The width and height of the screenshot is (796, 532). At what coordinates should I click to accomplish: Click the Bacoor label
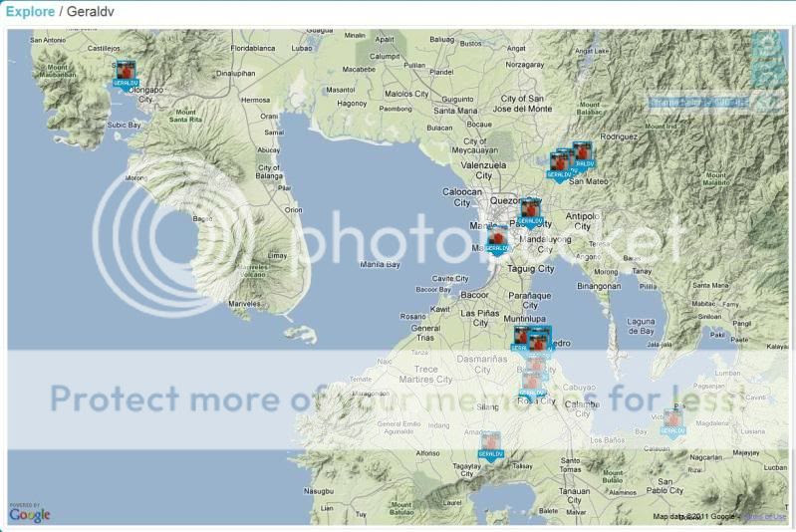click(x=474, y=295)
